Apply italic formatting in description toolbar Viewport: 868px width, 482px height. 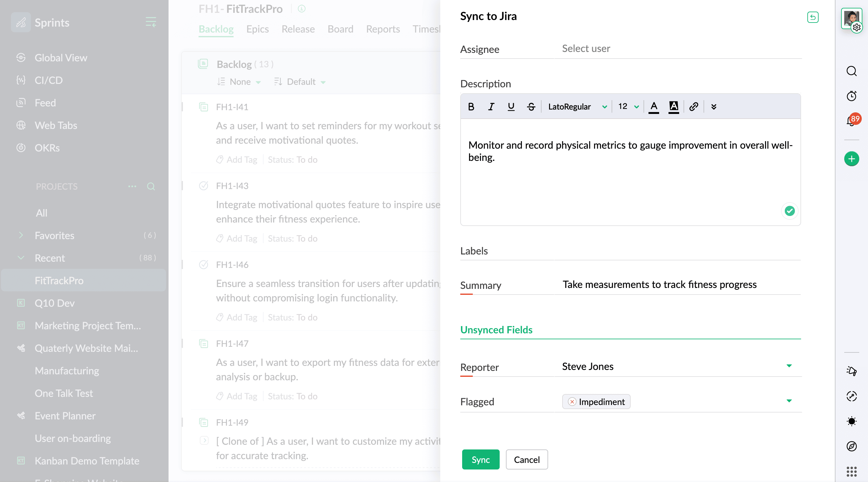tap(491, 107)
